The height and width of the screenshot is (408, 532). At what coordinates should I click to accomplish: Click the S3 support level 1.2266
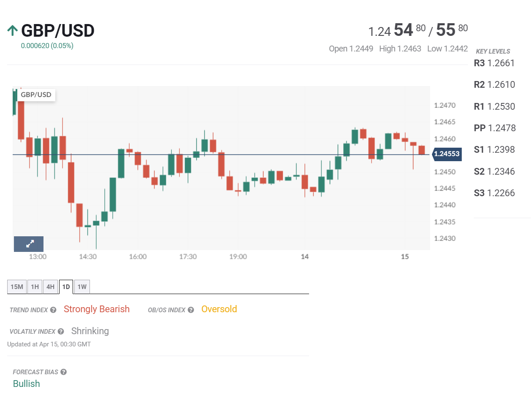[494, 193]
